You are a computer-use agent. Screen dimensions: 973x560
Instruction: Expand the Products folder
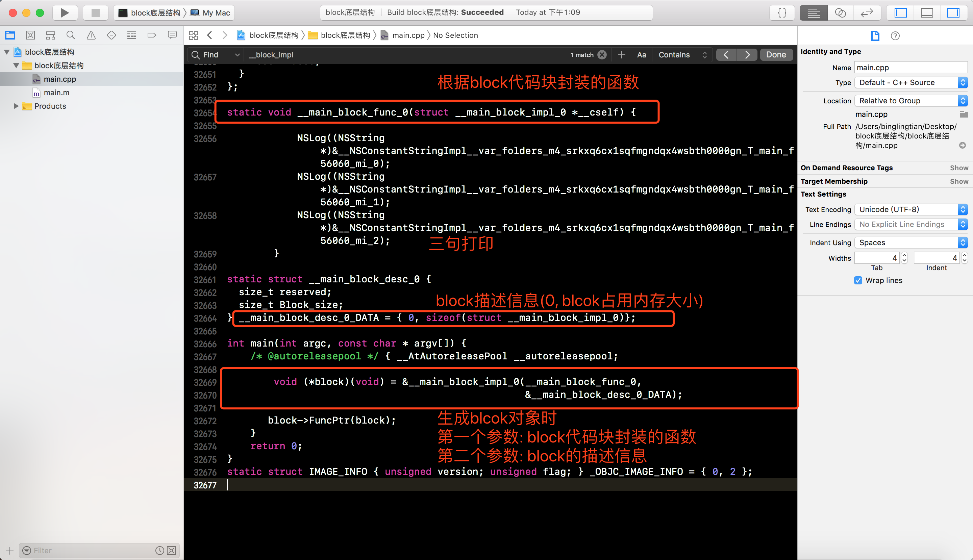pos(16,106)
